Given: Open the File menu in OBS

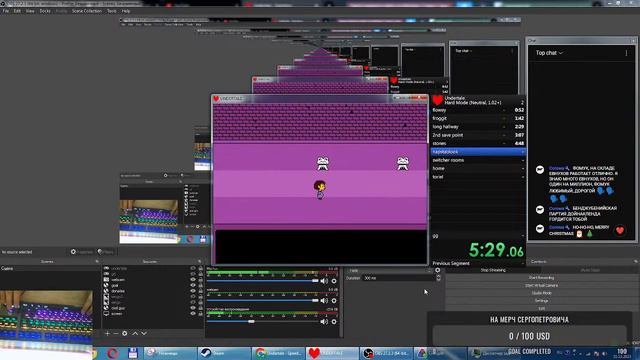Looking at the screenshot, I should click(6, 11).
